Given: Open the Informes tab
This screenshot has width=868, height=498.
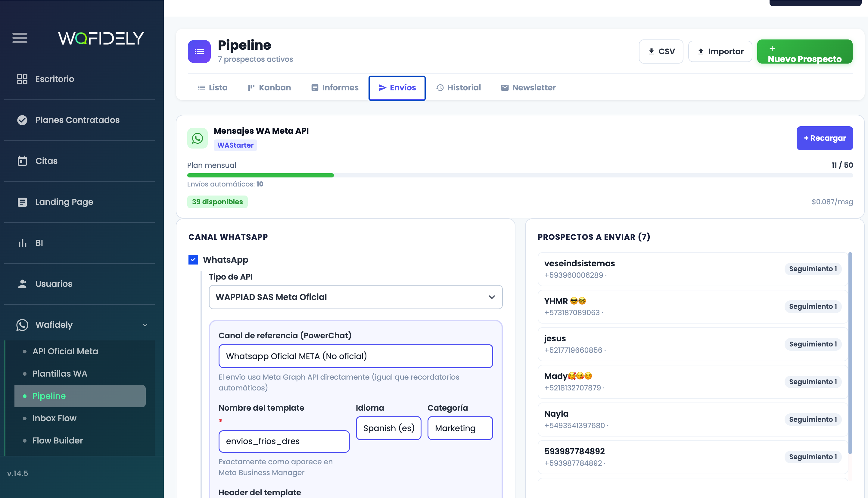Looking at the screenshot, I should coord(335,88).
